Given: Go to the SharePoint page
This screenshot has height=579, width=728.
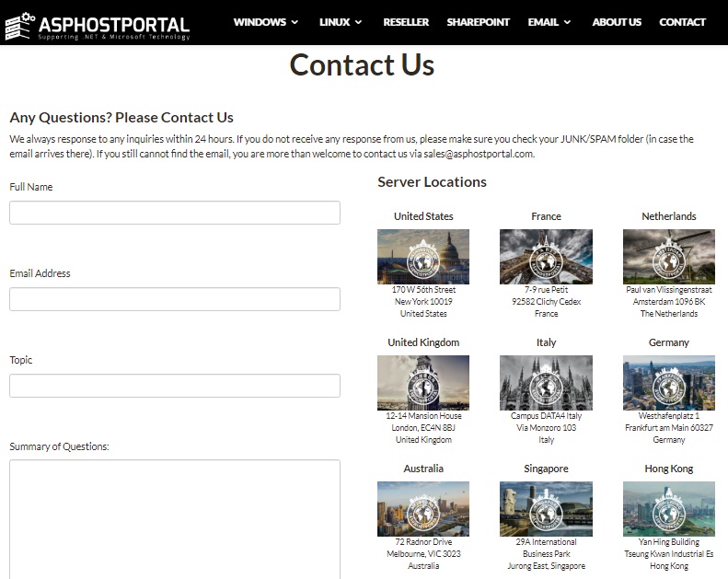Looking at the screenshot, I should pyautogui.click(x=479, y=22).
